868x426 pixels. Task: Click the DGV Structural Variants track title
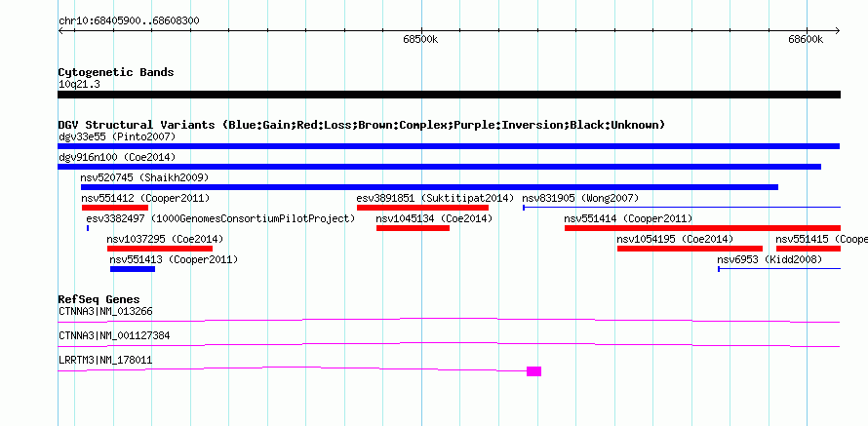[x=362, y=125]
